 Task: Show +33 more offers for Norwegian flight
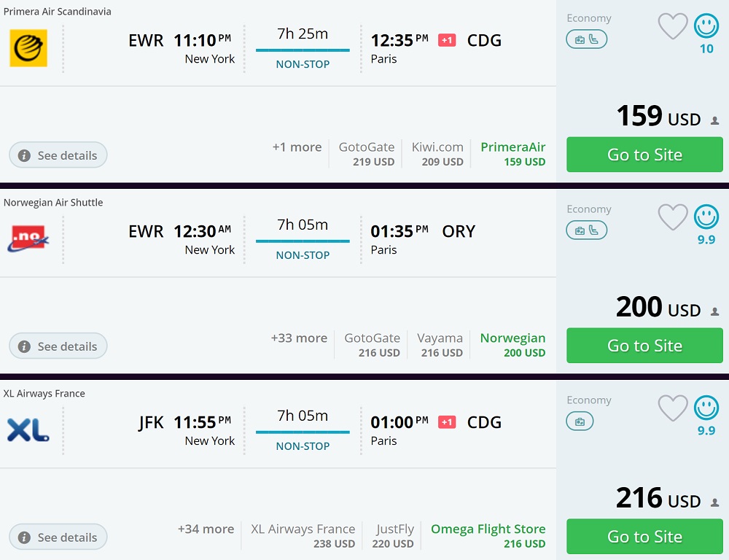(299, 338)
